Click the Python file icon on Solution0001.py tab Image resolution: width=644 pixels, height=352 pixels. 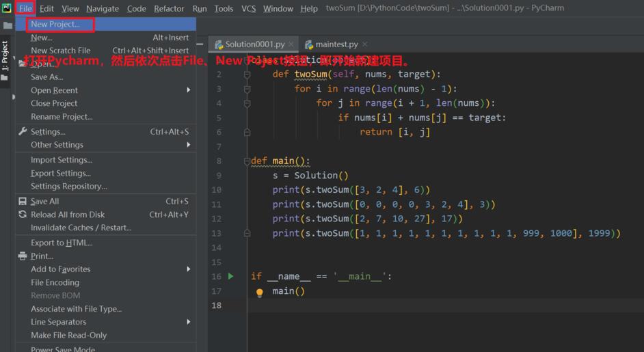(219, 44)
